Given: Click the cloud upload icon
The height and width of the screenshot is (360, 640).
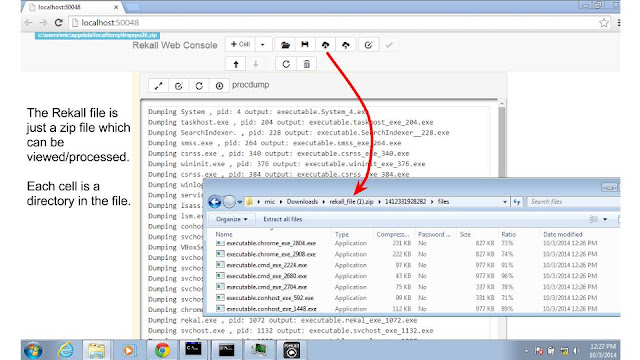Looking at the screenshot, I should pos(346,44).
